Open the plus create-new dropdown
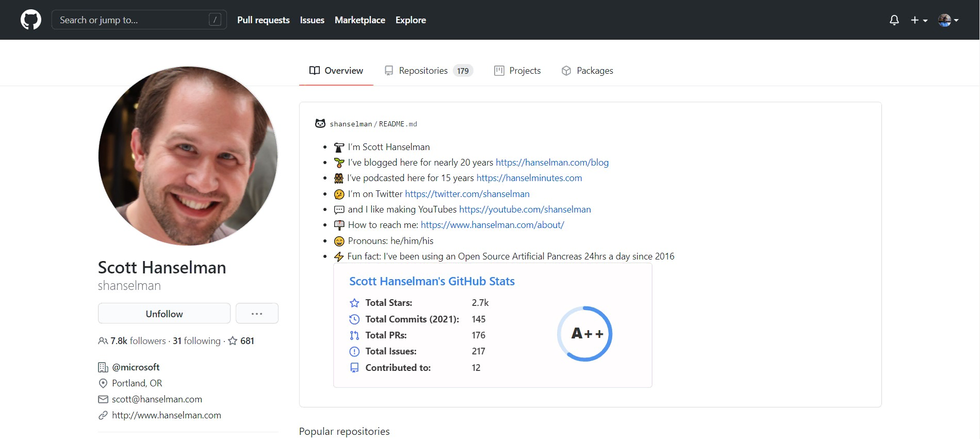980x439 pixels. (919, 20)
